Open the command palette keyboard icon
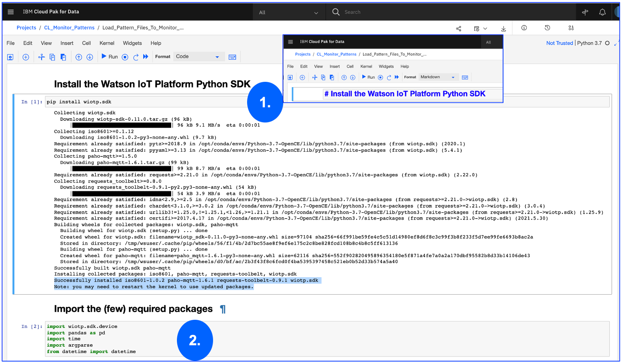This screenshot has width=624, height=364. pos(232,57)
